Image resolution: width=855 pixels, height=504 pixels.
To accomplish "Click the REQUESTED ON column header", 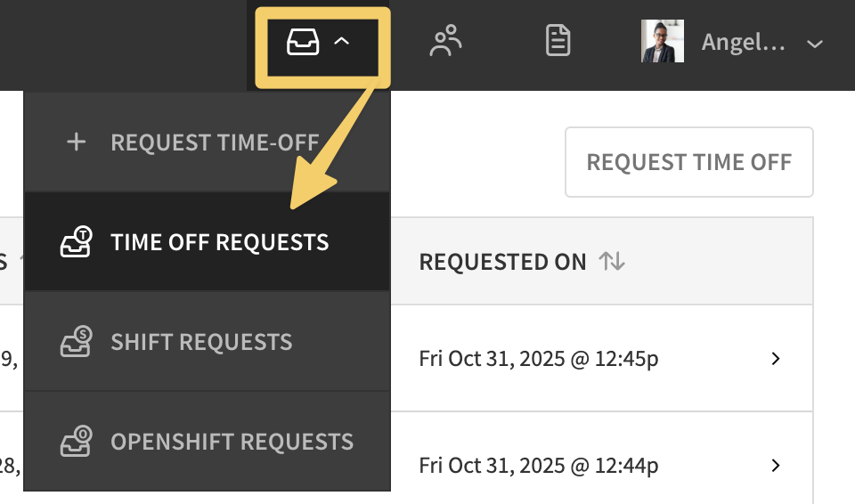I will coord(503,262).
